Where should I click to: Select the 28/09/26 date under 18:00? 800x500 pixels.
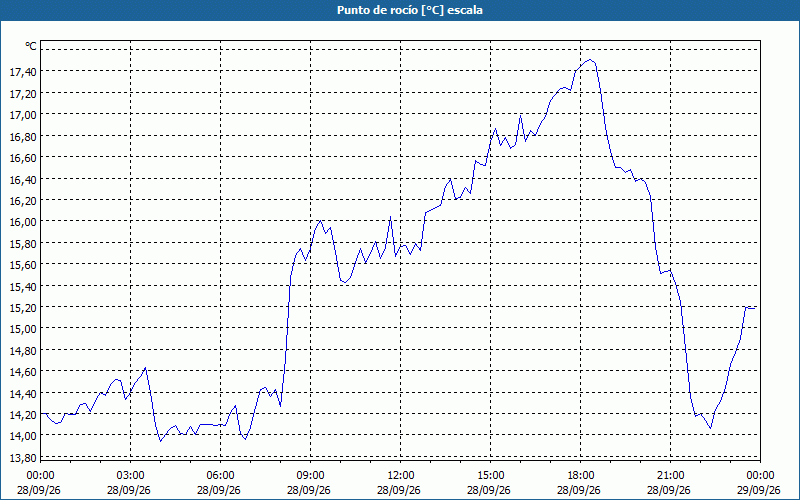pyautogui.click(x=579, y=490)
